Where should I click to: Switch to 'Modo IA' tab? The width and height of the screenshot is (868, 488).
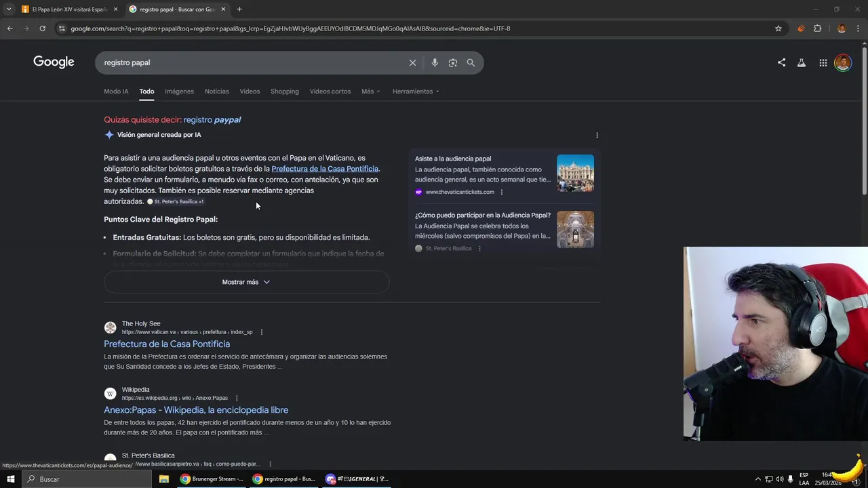(x=116, y=91)
